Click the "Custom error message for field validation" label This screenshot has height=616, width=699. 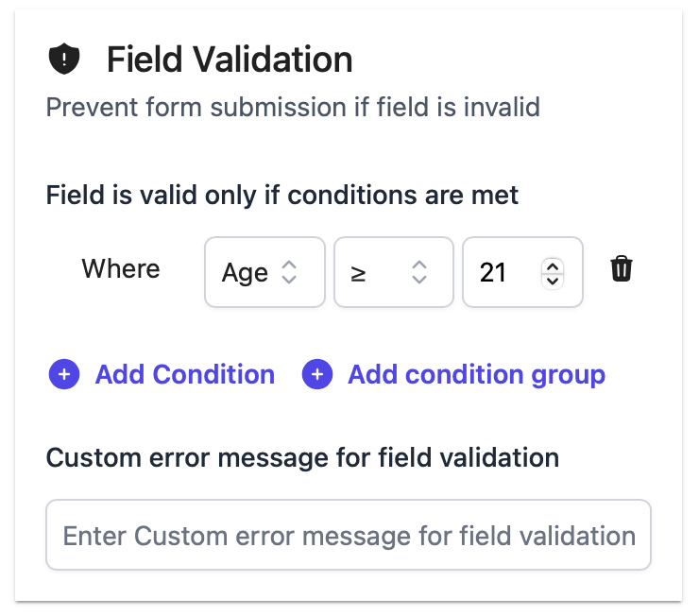[302, 458]
